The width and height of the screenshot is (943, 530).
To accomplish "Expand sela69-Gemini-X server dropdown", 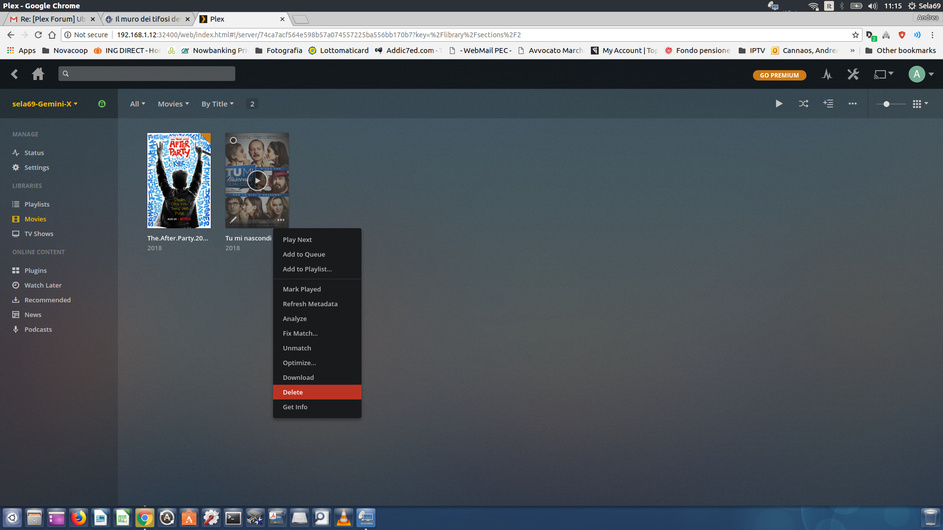I will click(45, 104).
